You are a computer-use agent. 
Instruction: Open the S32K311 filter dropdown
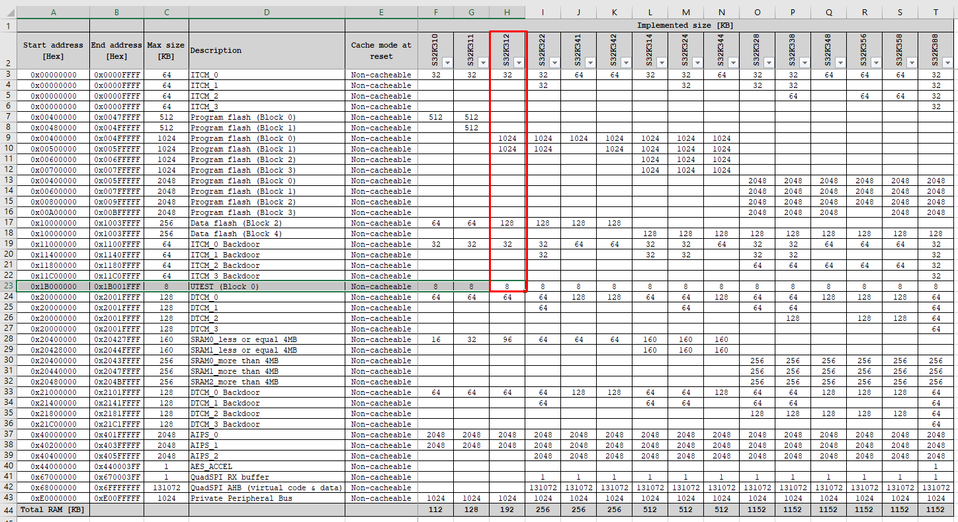(x=483, y=62)
